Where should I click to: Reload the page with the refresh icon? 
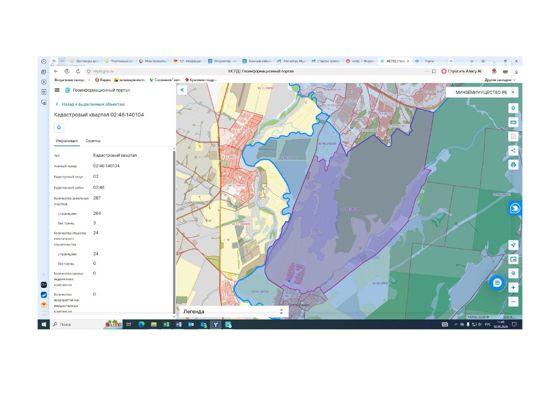coord(78,71)
